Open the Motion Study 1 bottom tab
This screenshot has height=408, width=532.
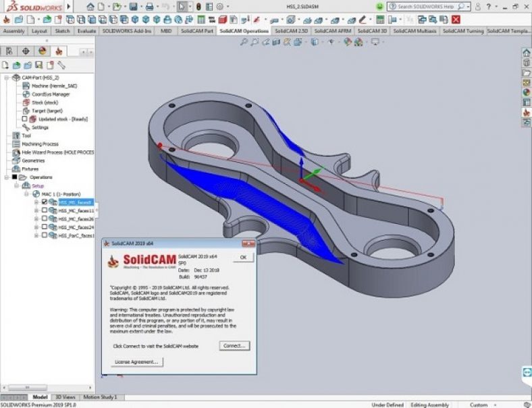tap(100, 397)
